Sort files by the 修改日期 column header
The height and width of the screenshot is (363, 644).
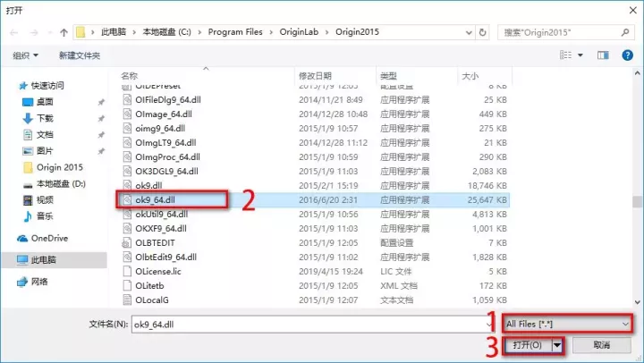point(315,76)
